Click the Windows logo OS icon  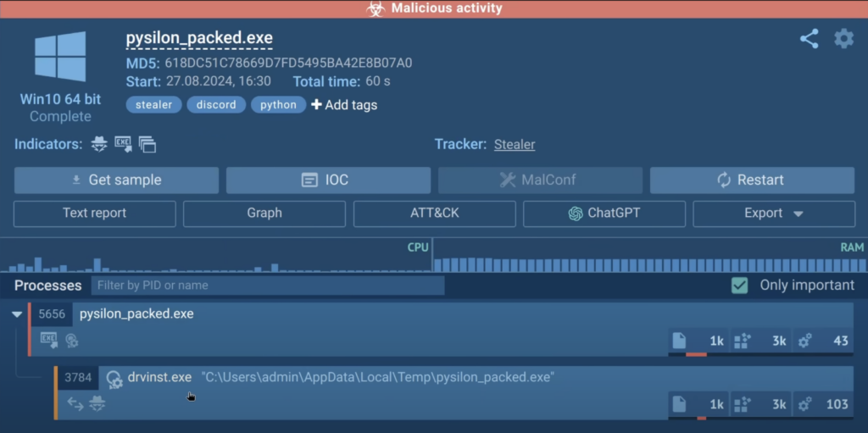click(x=60, y=57)
